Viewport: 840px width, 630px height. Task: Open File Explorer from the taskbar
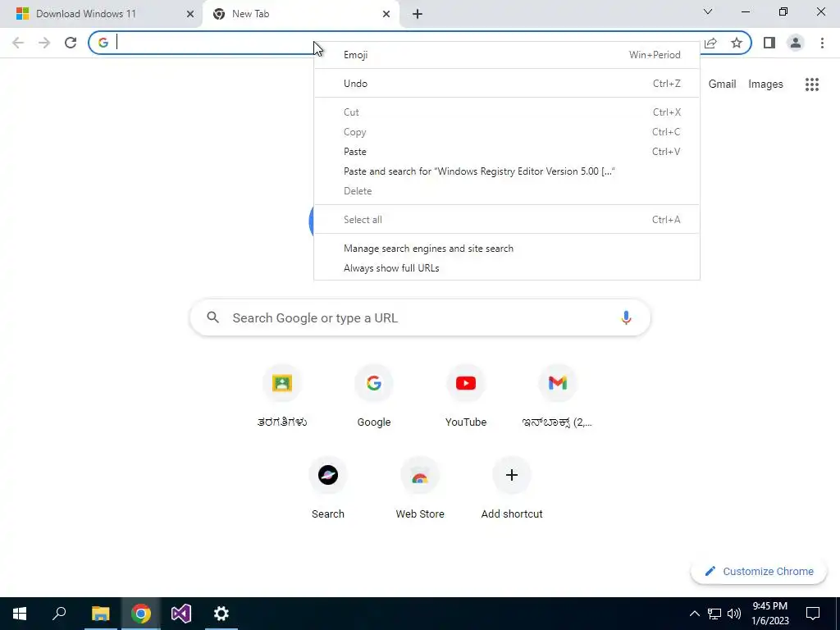point(100,614)
